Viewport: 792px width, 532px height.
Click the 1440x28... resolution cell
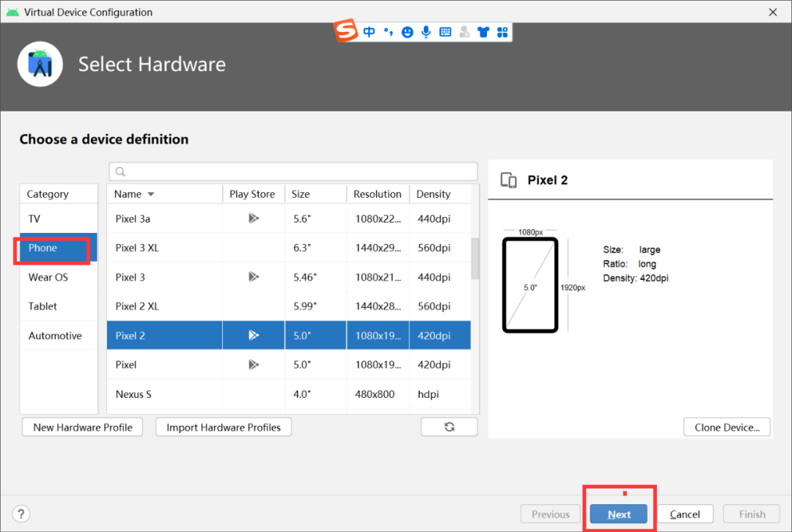click(378, 306)
